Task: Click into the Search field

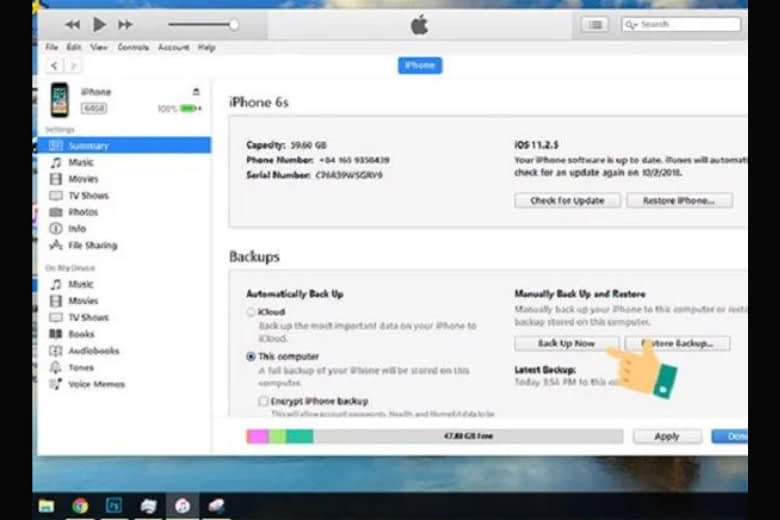Action: pyautogui.click(x=681, y=24)
